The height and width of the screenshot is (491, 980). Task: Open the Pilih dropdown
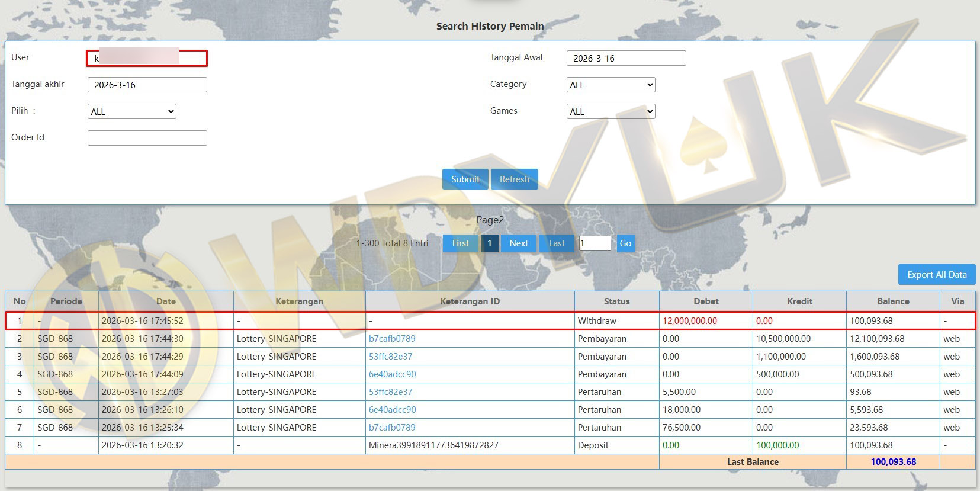(131, 111)
